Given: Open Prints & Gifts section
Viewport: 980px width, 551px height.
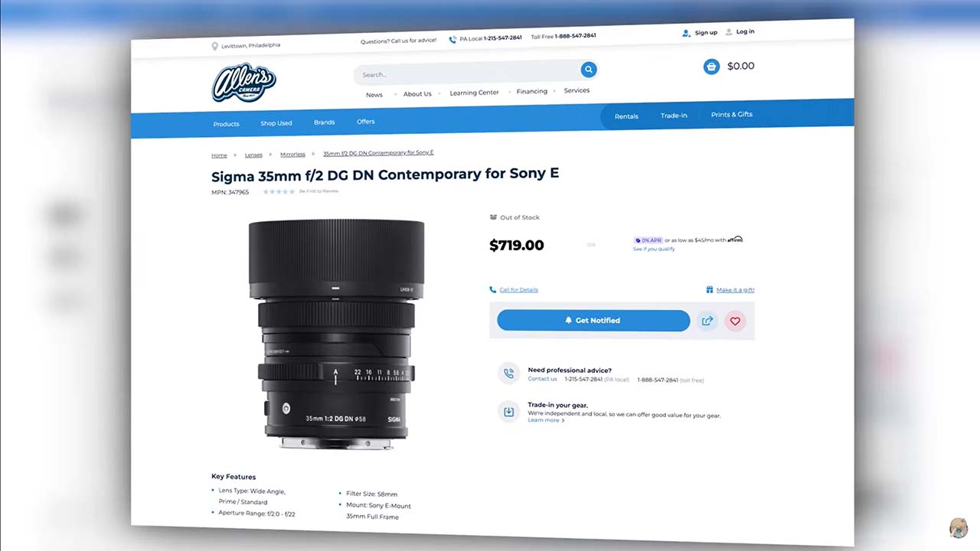Looking at the screenshot, I should pos(731,115).
